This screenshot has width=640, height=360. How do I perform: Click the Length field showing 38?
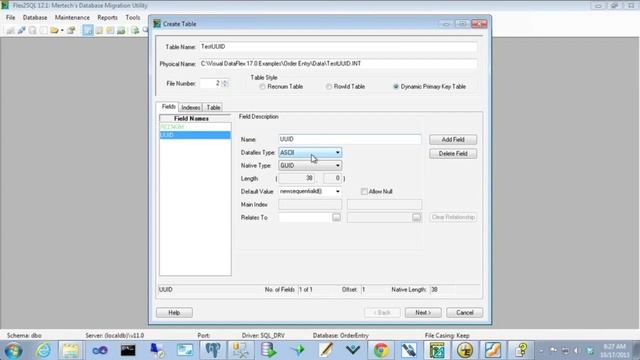click(x=296, y=178)
